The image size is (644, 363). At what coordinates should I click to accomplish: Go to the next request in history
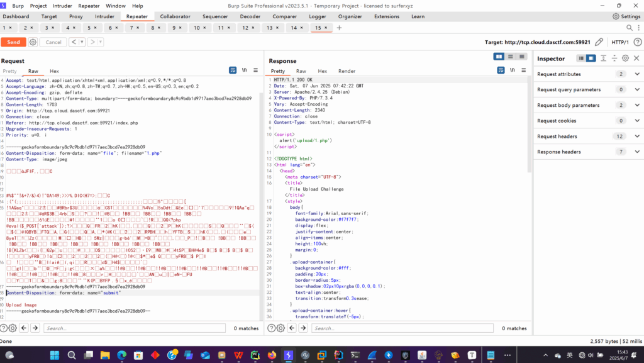click(x=93, y=42)
